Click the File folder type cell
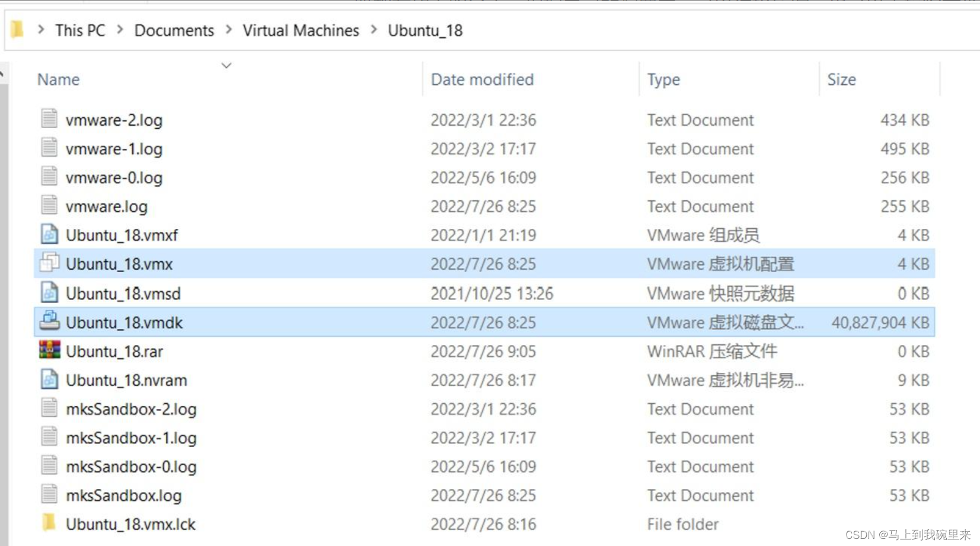The height and width of the screenshot is (546, 980). [683, 524]
